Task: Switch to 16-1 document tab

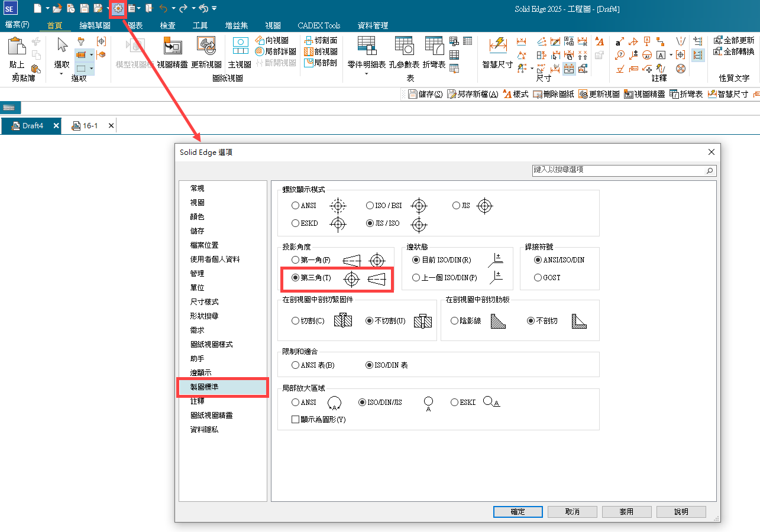Action: [90, 126]
